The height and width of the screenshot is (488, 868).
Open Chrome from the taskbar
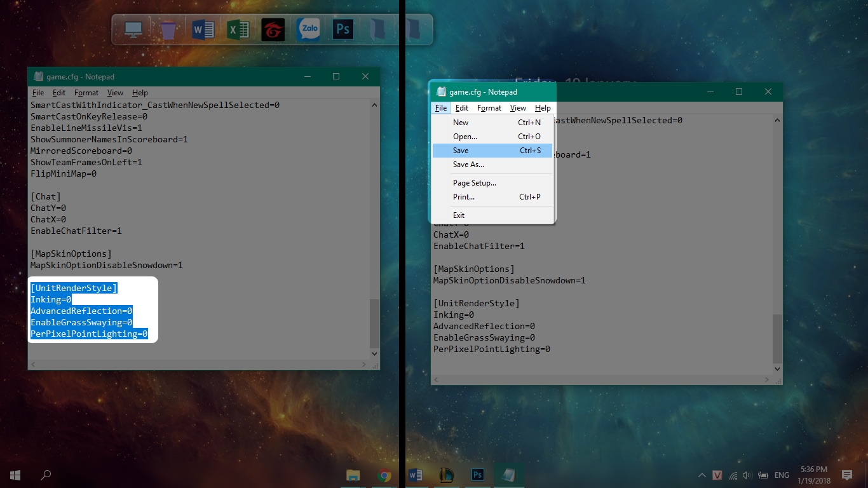384,475
